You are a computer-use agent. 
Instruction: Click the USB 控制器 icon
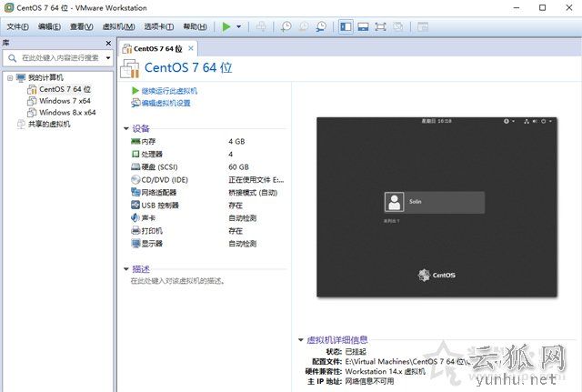(135, 205)
